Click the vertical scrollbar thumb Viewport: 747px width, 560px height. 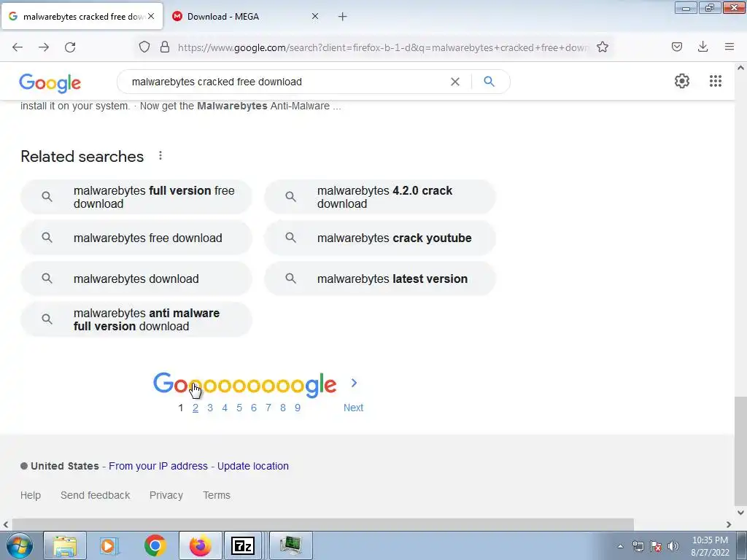(x=740, y=451)
